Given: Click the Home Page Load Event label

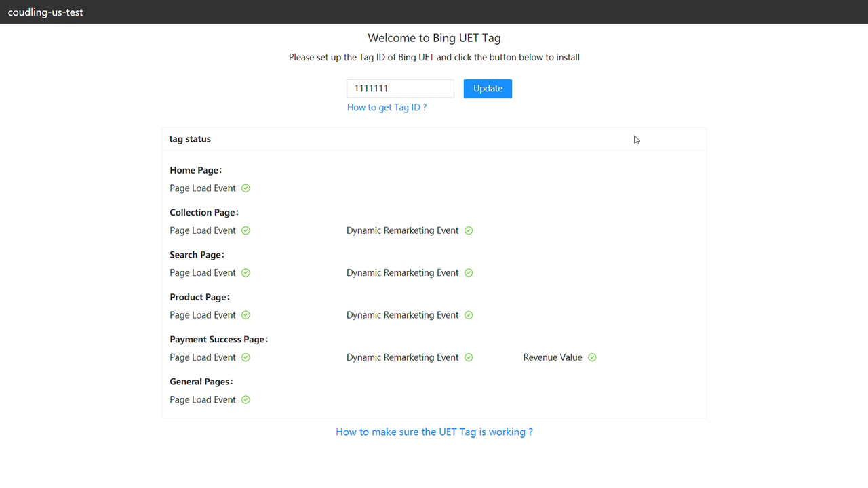Looking at the screenshot, I should tap(202, 188).
